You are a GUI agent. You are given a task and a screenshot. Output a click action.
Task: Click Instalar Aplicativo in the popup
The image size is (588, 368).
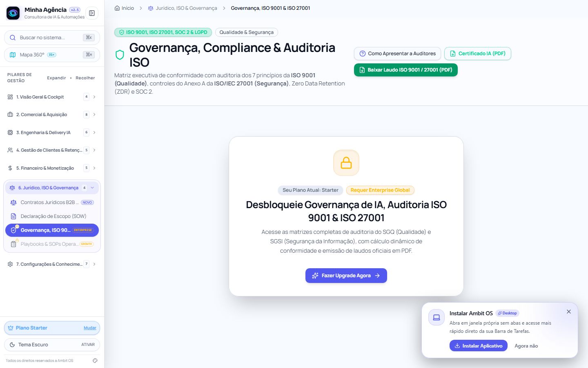click(x=479, y=346)
